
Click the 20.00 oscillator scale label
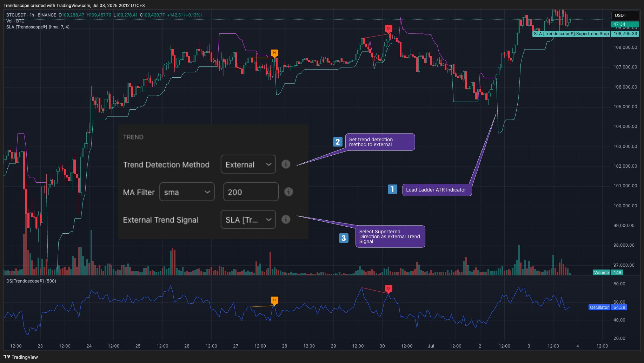tap(619, 338)
